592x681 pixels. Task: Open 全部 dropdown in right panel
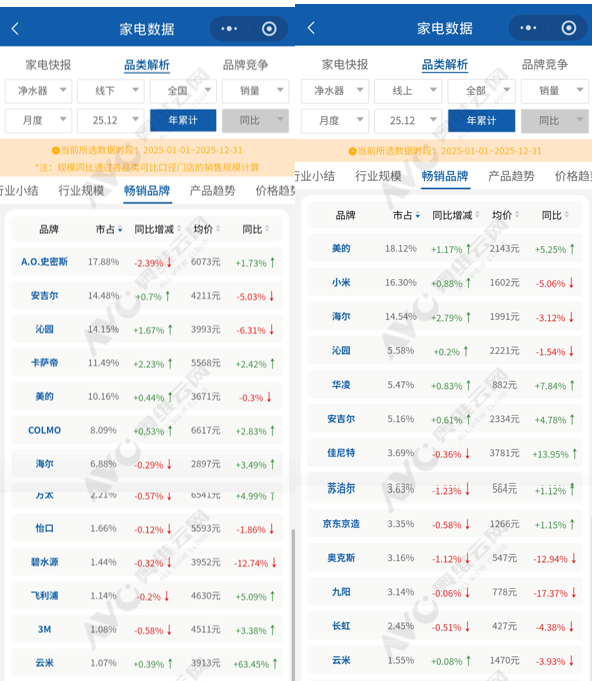coord(482,91)
